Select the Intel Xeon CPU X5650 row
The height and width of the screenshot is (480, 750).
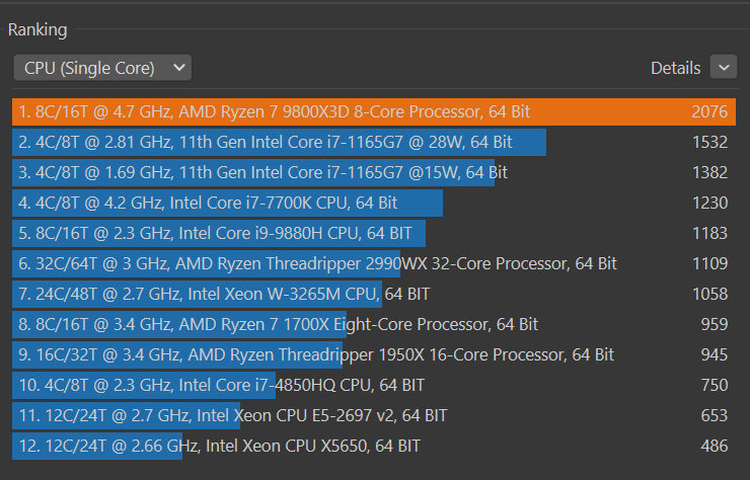(x=374, y=446)
